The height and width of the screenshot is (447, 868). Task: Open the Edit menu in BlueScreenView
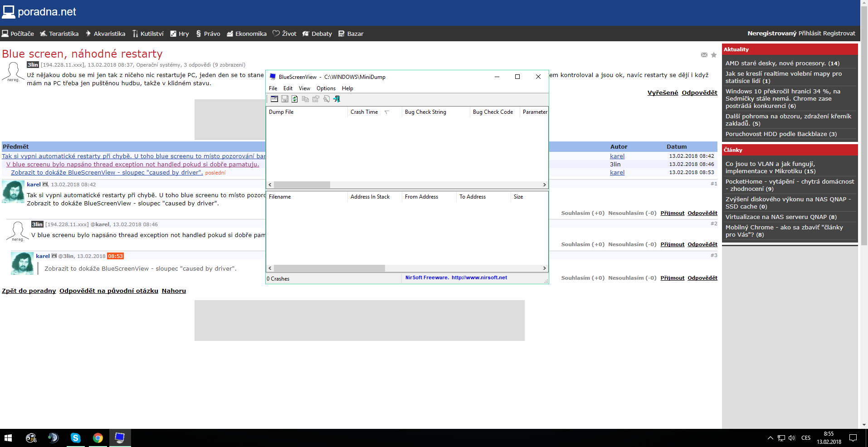point(288,88)
